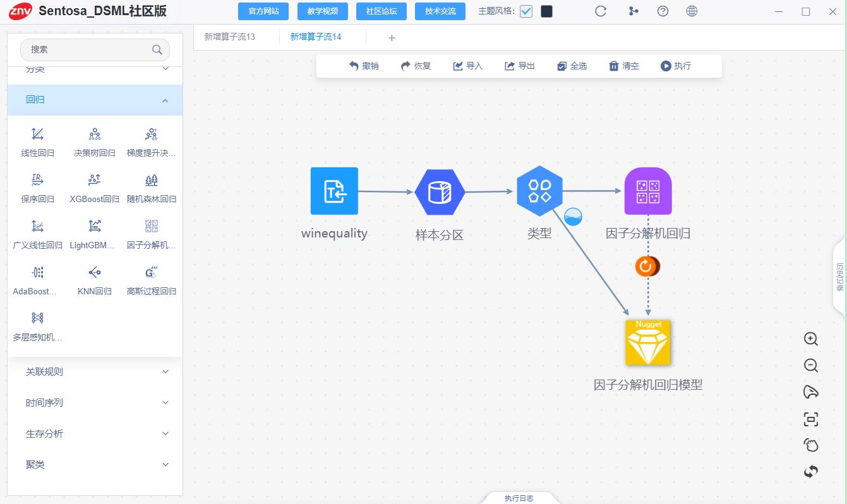Click 撤销 in the canvas toolbar
The width and height of the screenshot is (847, 504).
point(364,66)
